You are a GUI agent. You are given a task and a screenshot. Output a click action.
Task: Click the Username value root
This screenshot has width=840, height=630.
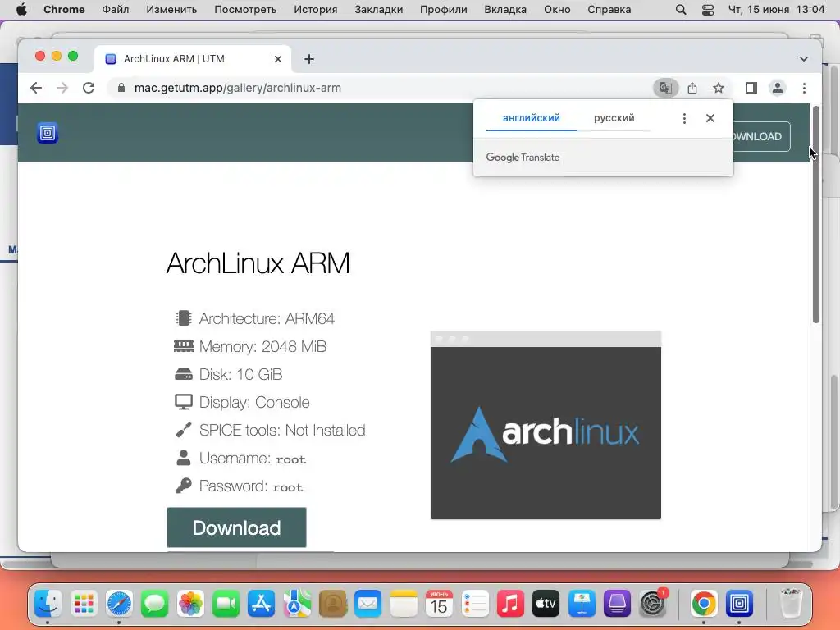(290, 459)
